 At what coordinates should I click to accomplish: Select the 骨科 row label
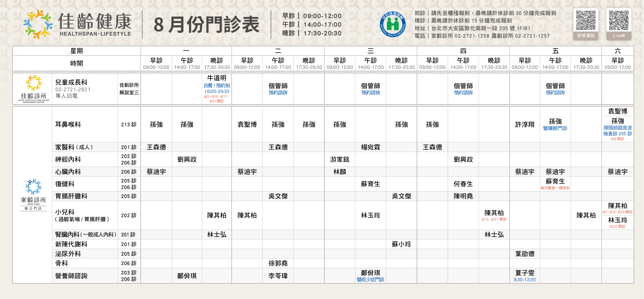pyautogui.click(x=62, y=263)
